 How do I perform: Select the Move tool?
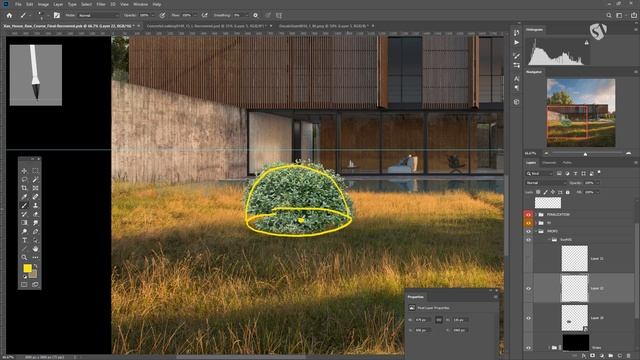coord(24,171)
